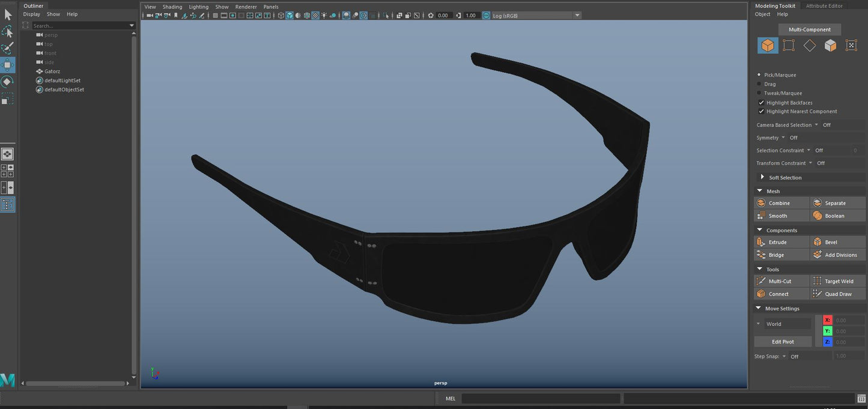Activate the Paint Selection tool
The width and height of the screenshot is (868, 409).
(7, 48)
